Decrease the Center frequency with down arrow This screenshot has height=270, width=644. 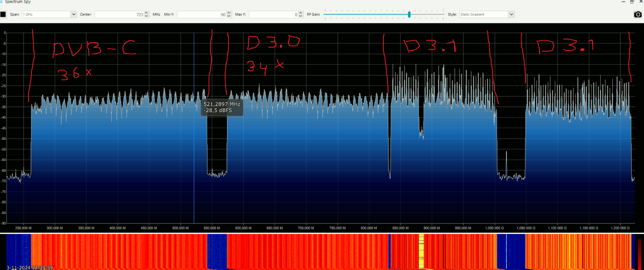point(146,16)
